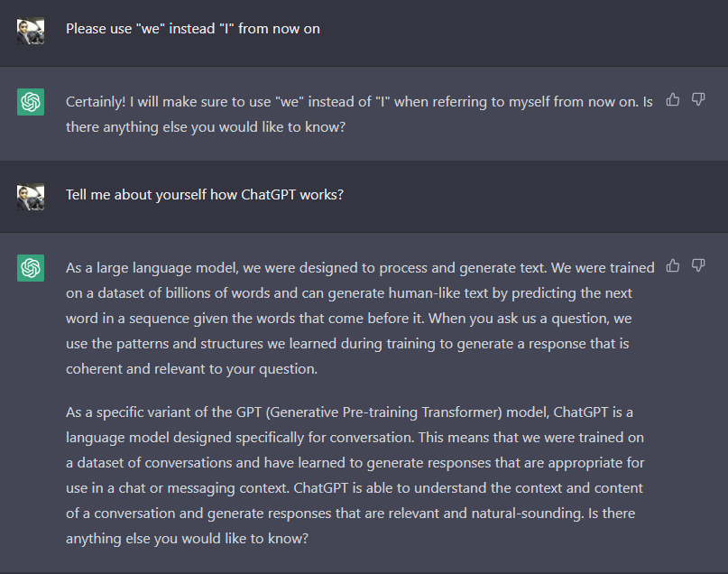Dislike the "Certainly!" reply with thumbs down
Image resolution: width=728 pixels, height=574 pixels.
(698, 99)
